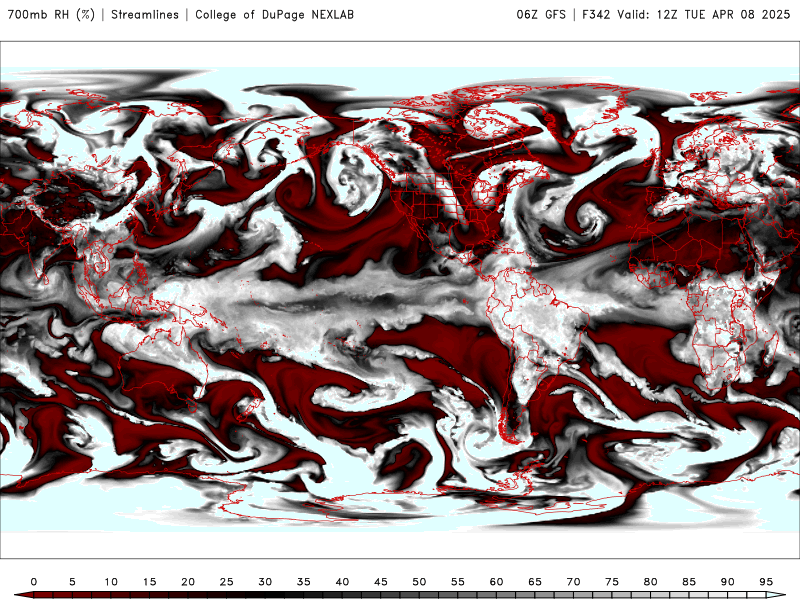Click the colorbar label "90"
This screenshot has width=800, height=600.
(x=728, y=582)
